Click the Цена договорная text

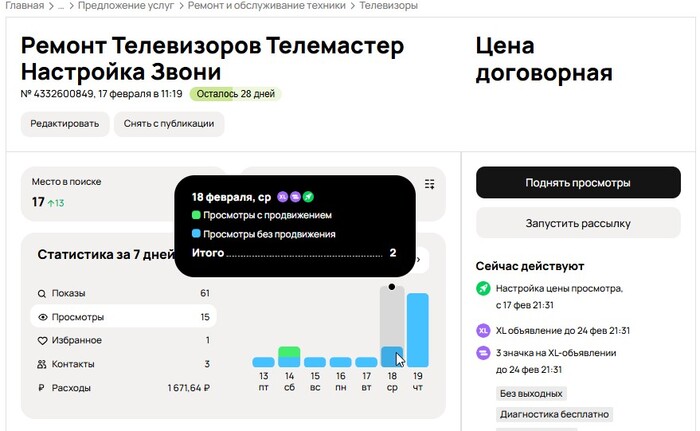544,59
